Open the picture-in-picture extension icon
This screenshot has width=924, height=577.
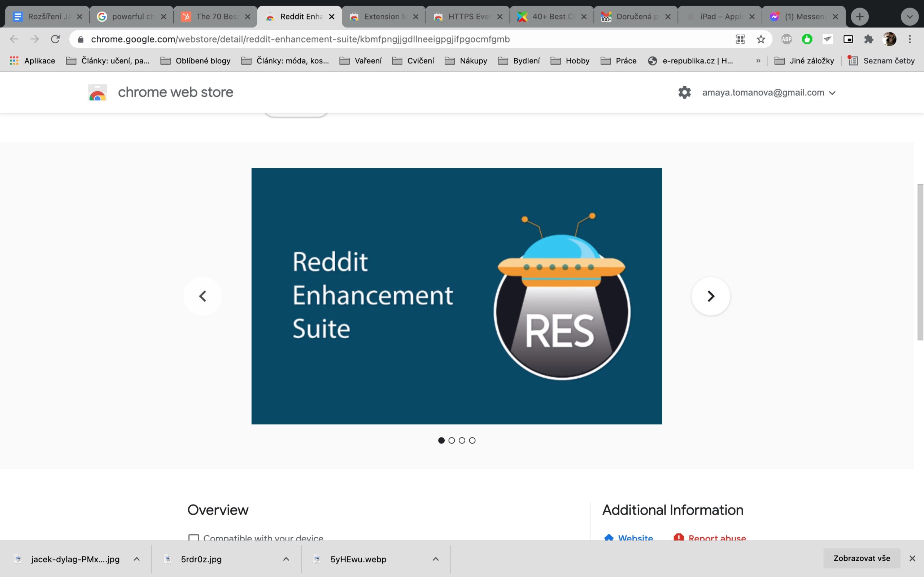tap(849, 39)
